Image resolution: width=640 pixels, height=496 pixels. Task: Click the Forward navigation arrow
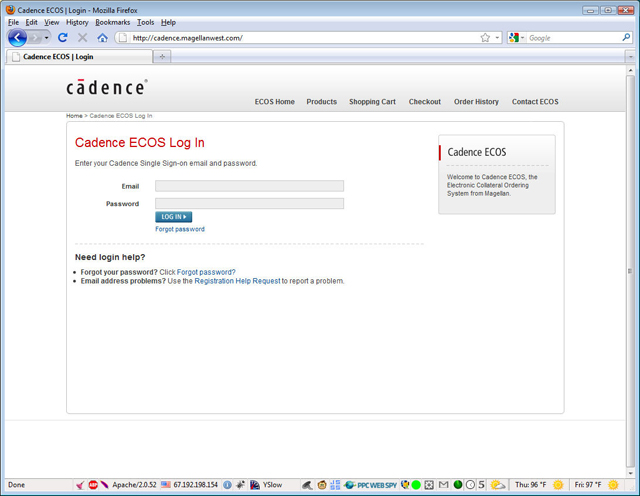(x=35, y=38)
